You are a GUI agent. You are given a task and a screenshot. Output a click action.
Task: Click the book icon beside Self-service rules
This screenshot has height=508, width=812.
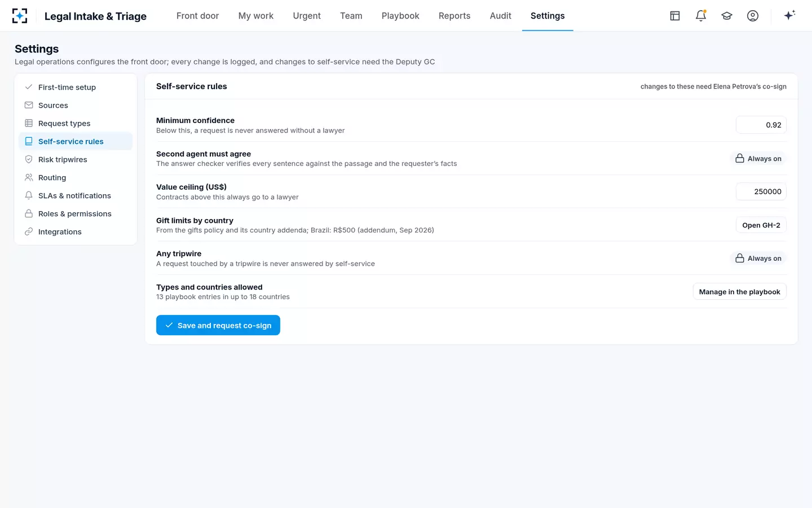pos(29,141)
